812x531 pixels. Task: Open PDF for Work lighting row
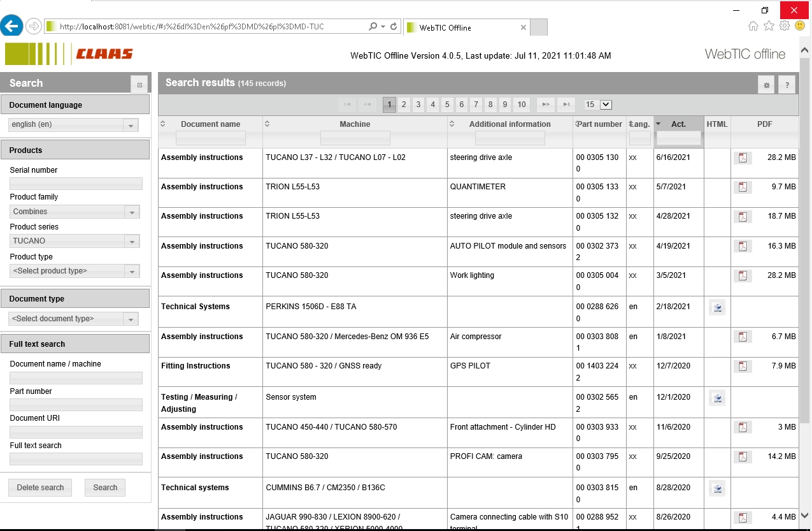[x=743, y=276]
